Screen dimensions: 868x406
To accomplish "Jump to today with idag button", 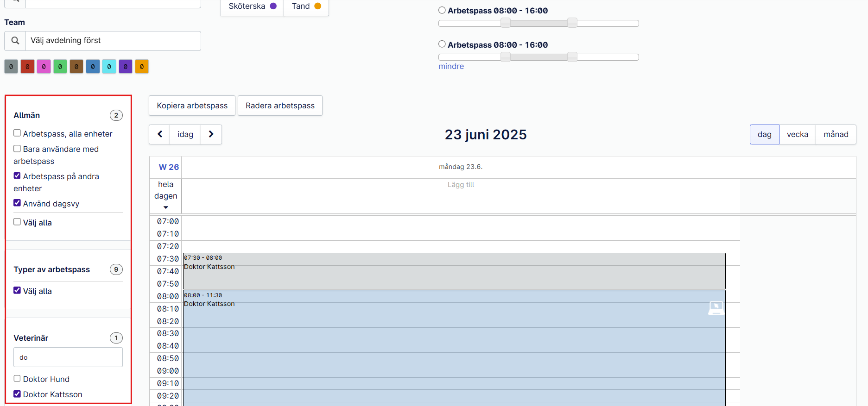I will (x=185, y=134).
